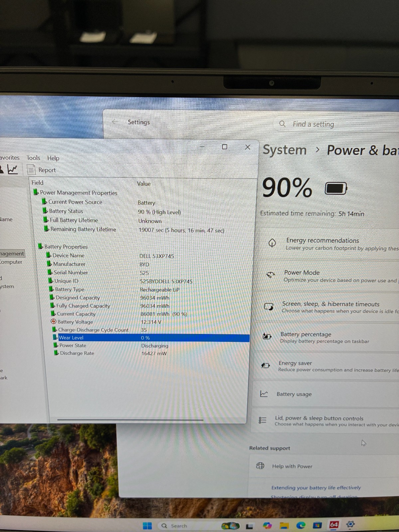Expand the Help with Power section

click(324, 466)
